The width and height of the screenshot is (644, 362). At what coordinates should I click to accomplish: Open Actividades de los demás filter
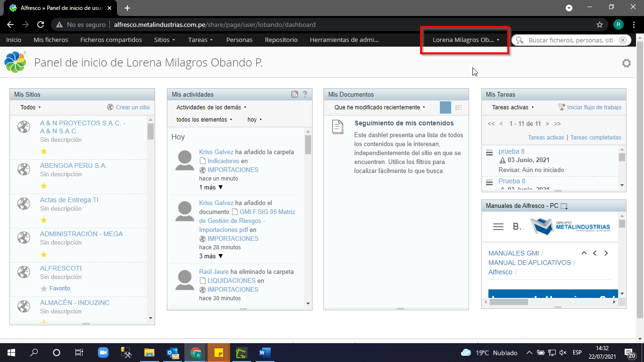click(211, 107)
